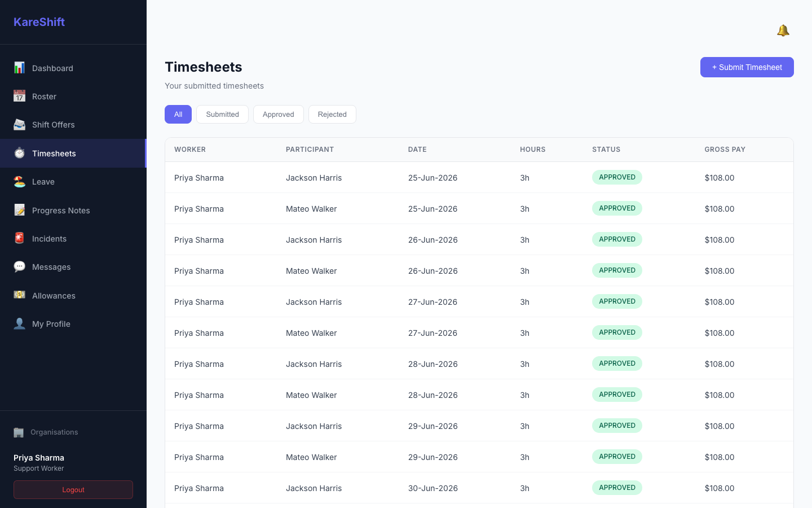Navigate to Shift Offers
The image size is (812, 508).
click(73, 124)
